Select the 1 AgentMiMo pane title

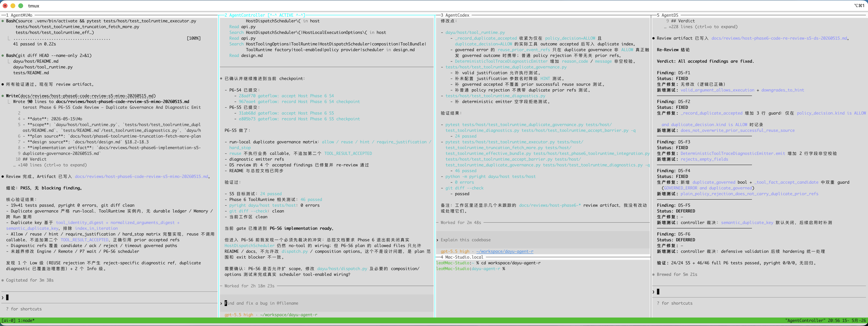[19, 15]
